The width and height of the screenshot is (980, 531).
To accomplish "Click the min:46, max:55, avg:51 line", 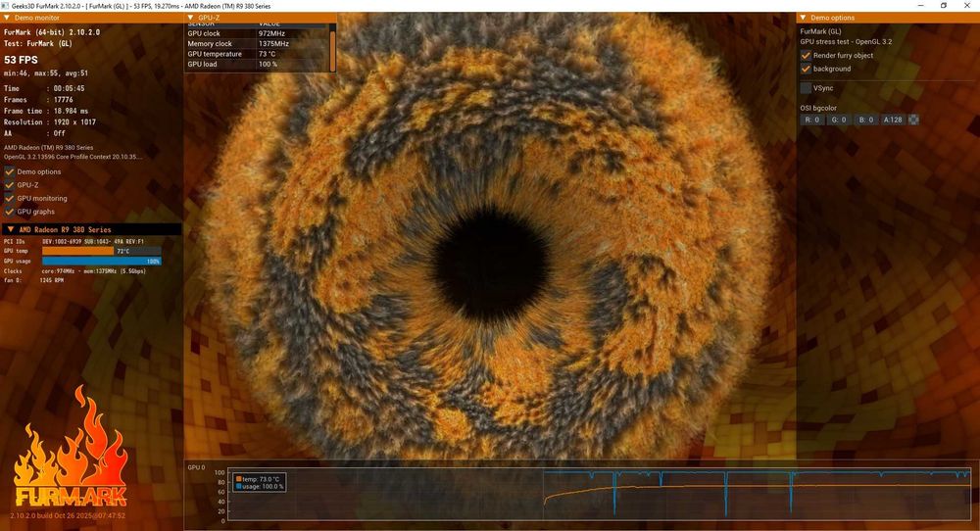I will point(46,73).
